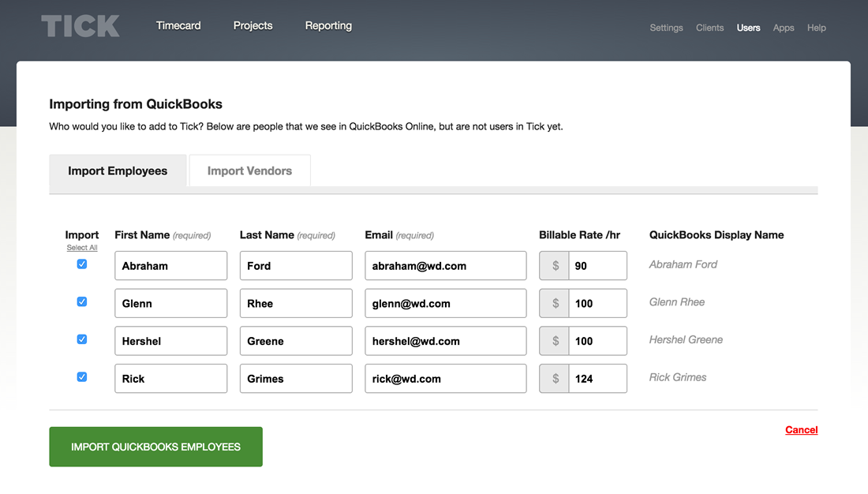Edit the first name field Rick
The image size is (868, 494).
point(171,379)
